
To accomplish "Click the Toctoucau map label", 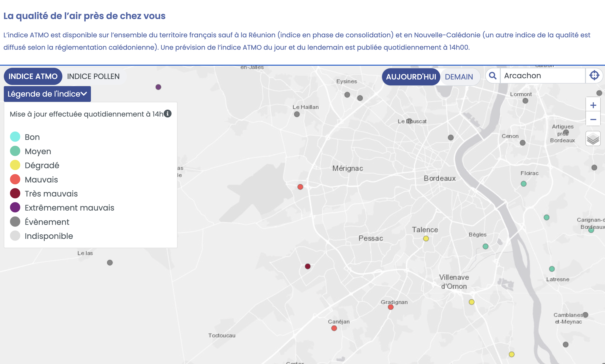I will 222,335.
